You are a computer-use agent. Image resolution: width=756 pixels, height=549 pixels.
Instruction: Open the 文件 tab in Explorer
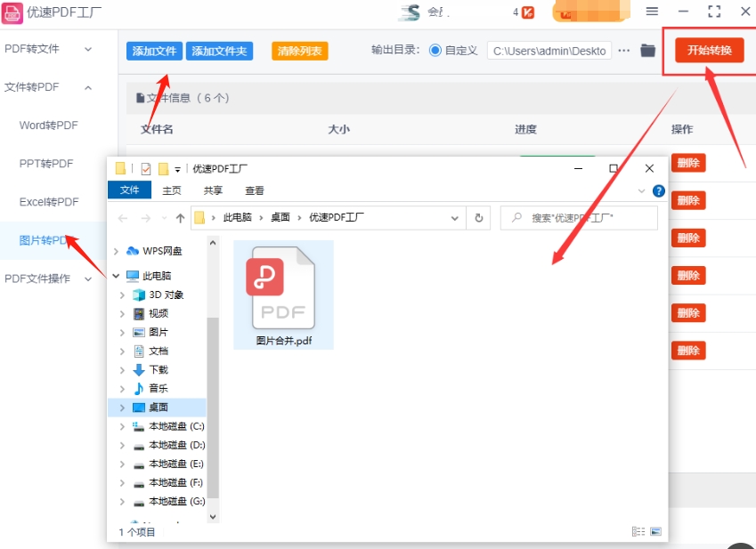pyautogui.click(x=129, y=190)
